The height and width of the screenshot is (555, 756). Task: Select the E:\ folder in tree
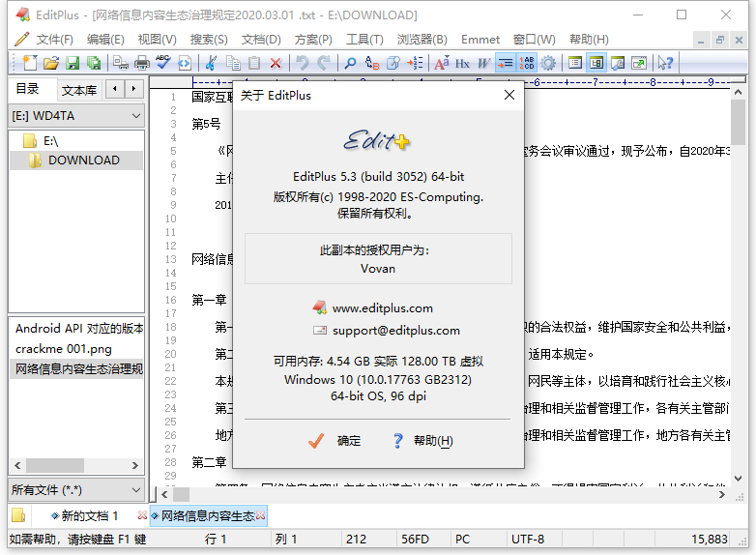(x=50, y=141)
